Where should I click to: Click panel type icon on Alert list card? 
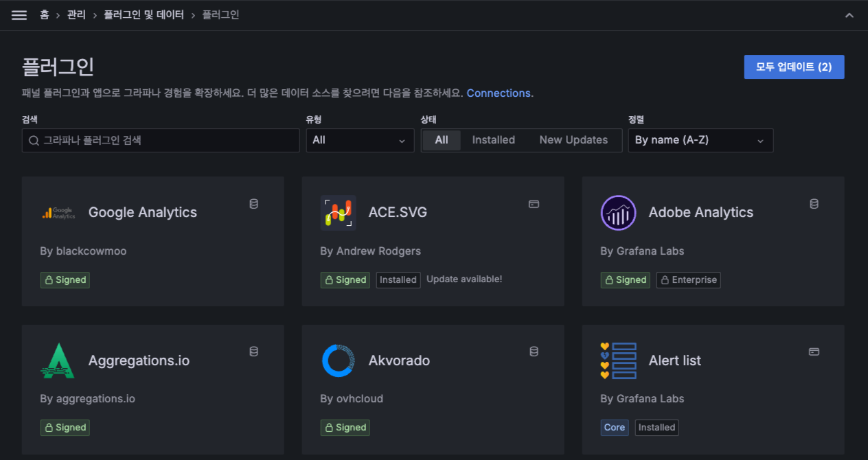point(814,352)
